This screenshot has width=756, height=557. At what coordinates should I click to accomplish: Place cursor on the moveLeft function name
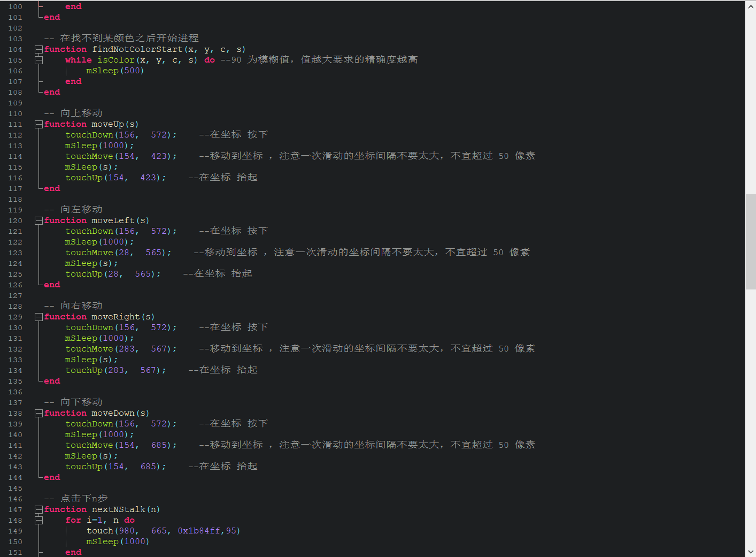[x=113, y=220]
